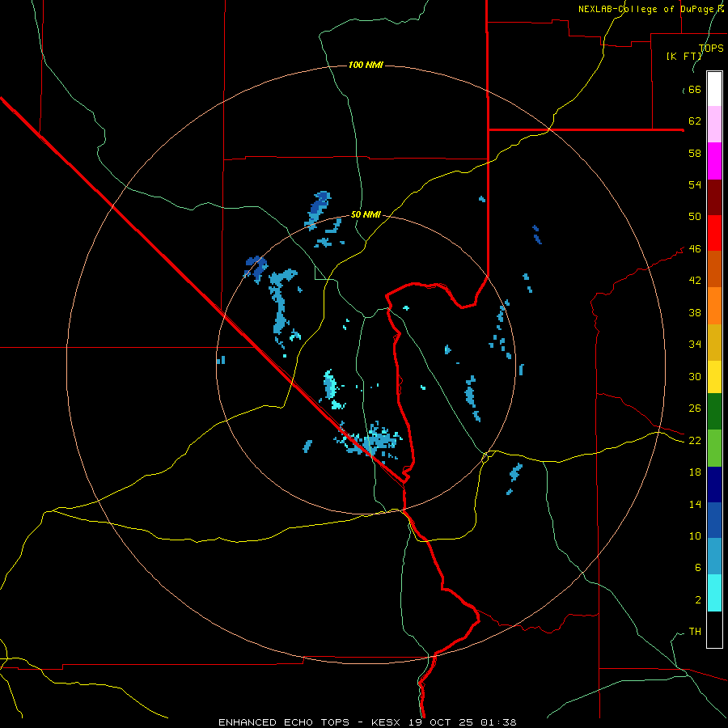The image size is (728, 728).
Task: Click the dark red legend swatch
Action: pyautogui.click(x=714, y=197)
